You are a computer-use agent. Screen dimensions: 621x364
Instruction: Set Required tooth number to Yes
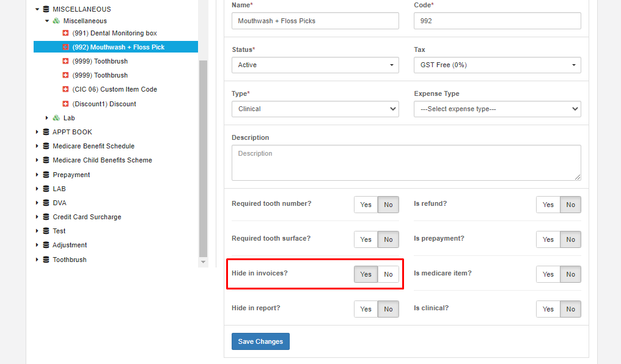[x=366, y=205]
